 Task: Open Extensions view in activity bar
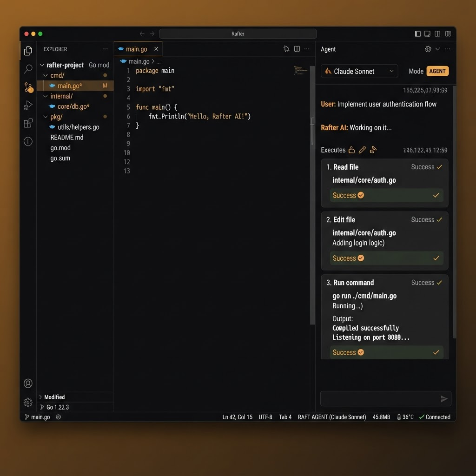tap(28, 123)
